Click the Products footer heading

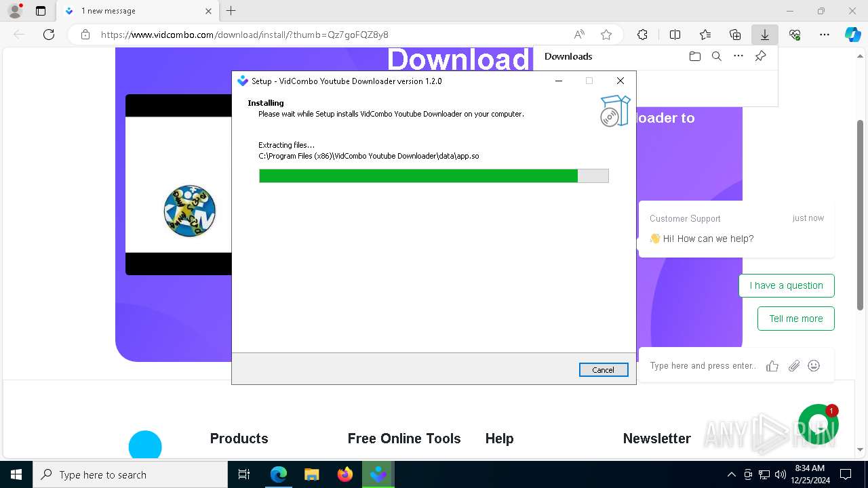pos(239,439)
